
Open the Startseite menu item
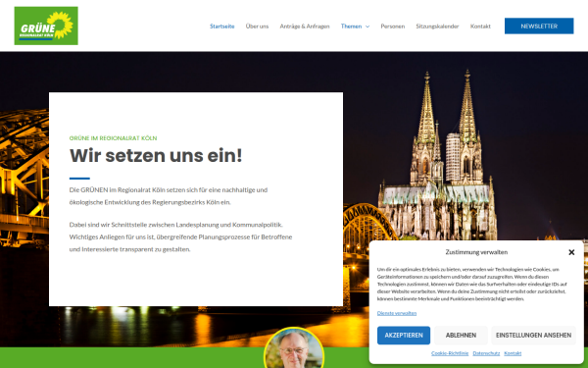tap(222, 26)
